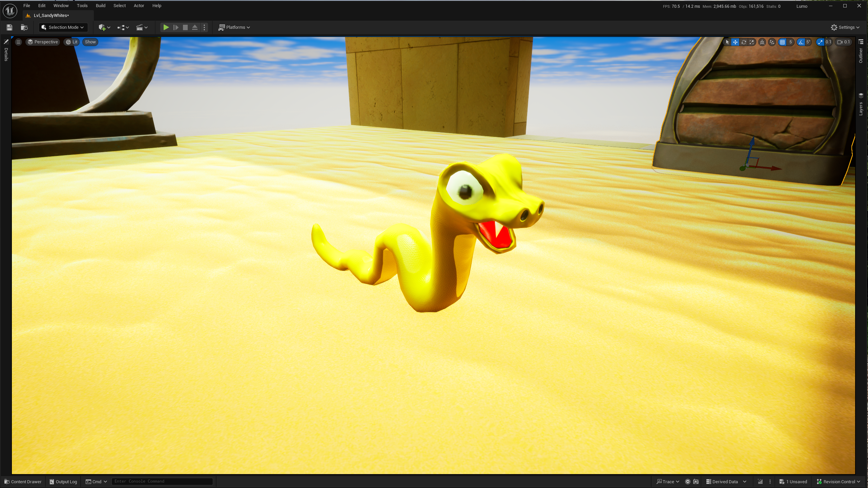Save the current level
This screenshot has height=488, width=868.
click(x=9, y=27)
